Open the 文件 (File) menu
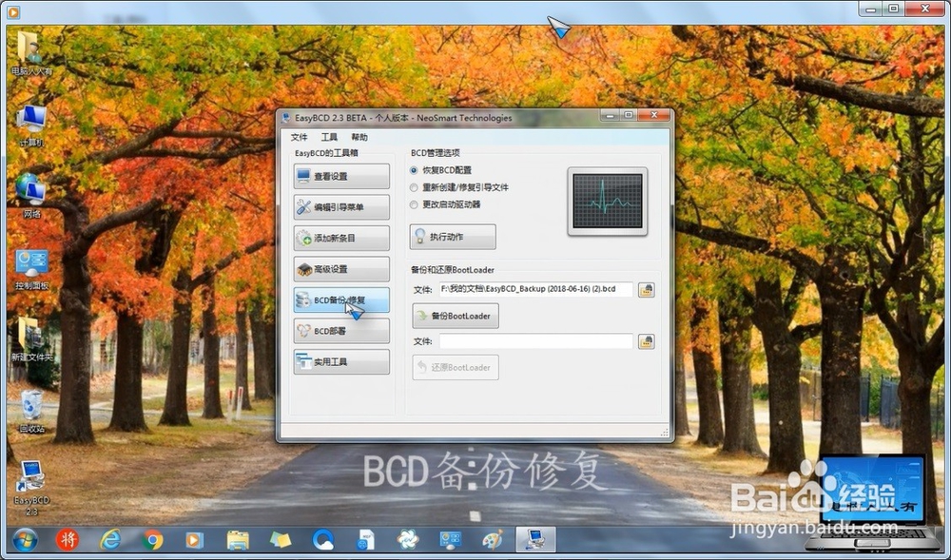The height and width of the screenshot is (560, 951). [x=299, y=137]
